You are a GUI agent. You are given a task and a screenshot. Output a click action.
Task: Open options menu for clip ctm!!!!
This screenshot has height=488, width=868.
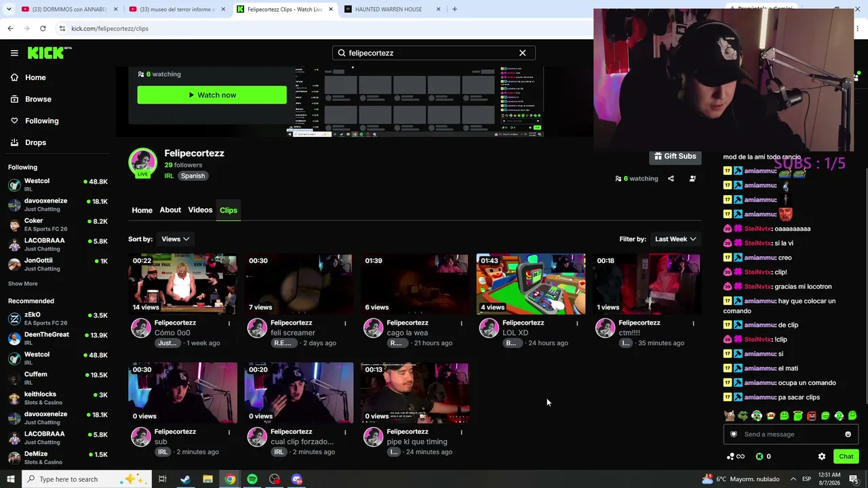(693, 323)
